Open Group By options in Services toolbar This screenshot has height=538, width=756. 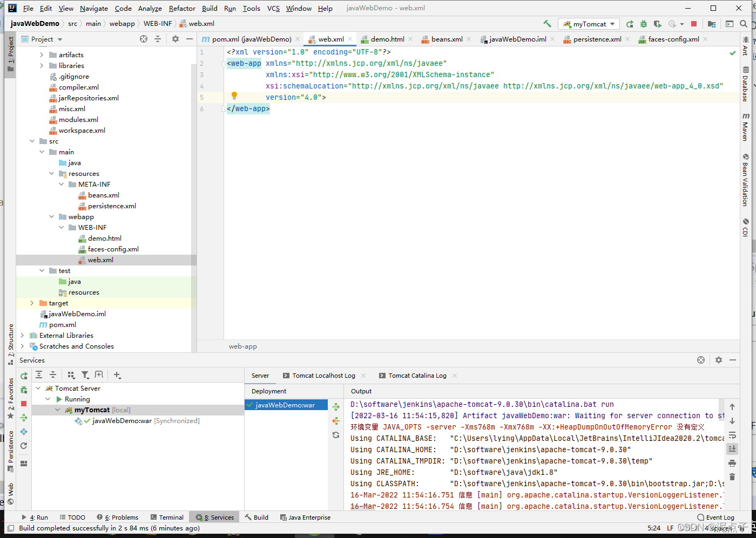point(71,374)
